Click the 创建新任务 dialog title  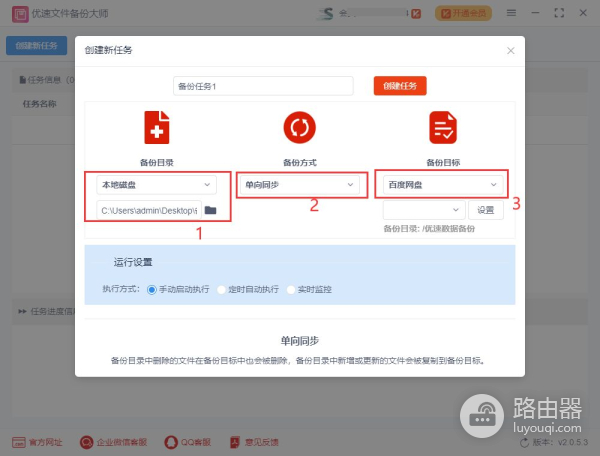[x=108, y=50]
